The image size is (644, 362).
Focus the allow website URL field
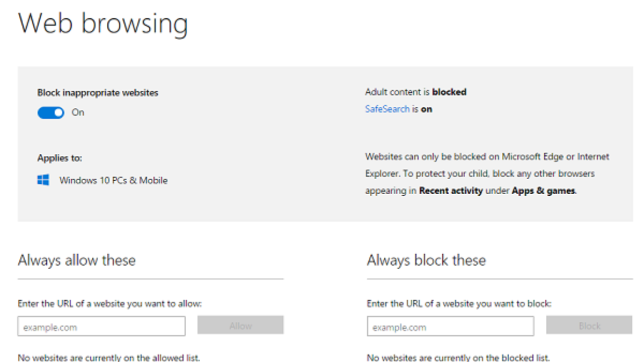coord(101,326)
